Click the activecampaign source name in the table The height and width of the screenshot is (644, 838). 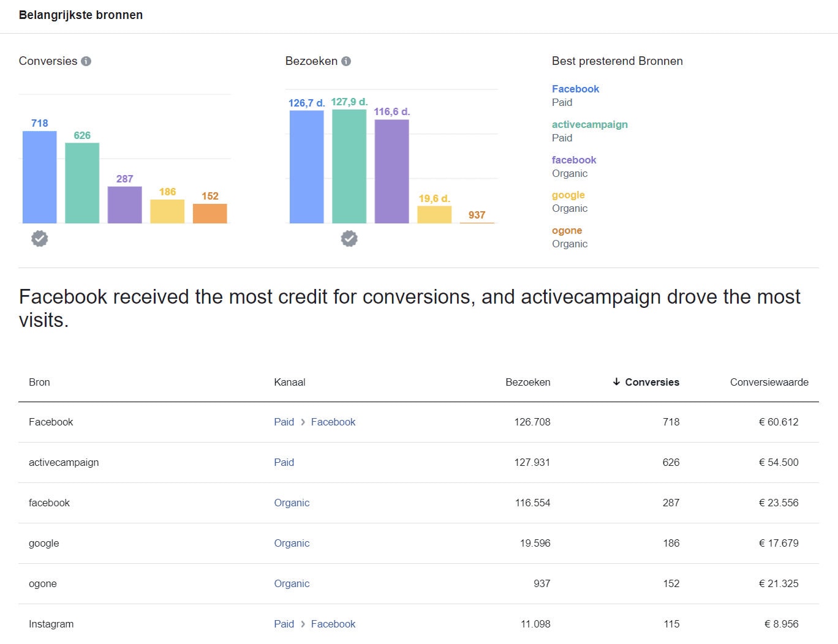64,462
